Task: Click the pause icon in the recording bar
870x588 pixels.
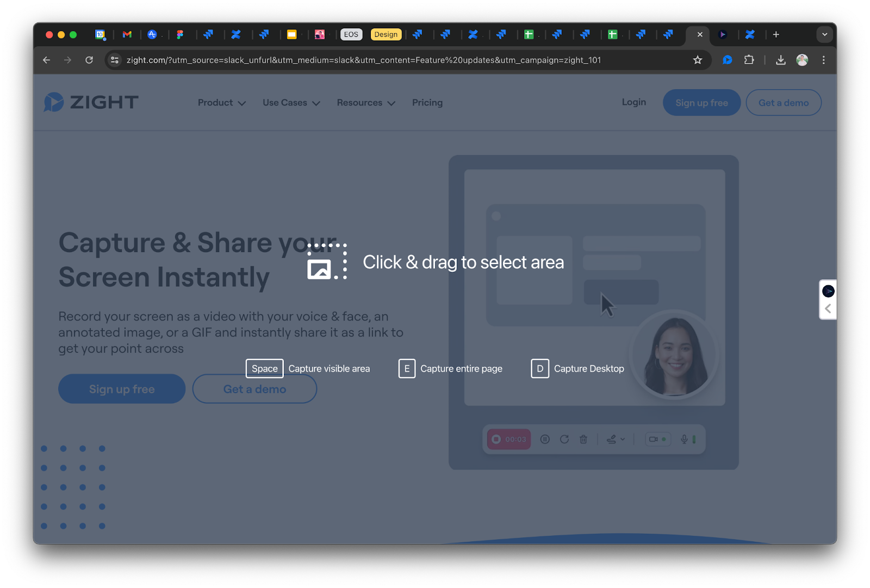Action: point(545,439)
